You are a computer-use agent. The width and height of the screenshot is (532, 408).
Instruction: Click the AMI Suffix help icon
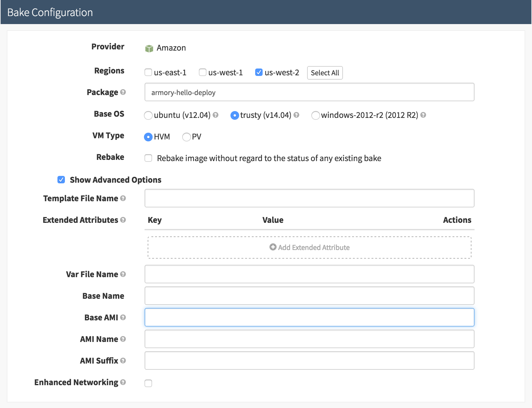(123, 361)
